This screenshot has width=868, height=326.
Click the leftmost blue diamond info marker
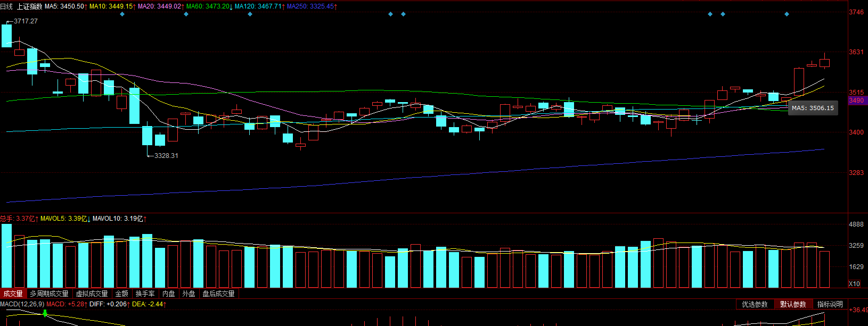click(122, 14)
